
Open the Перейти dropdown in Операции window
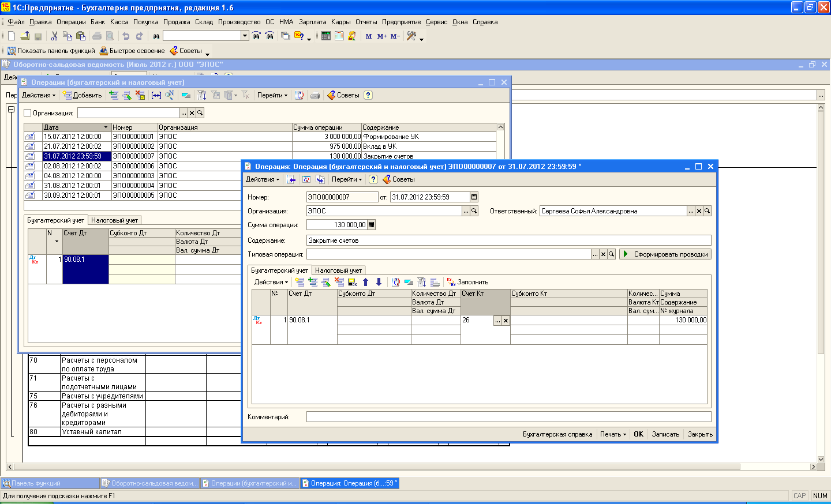(272, 95)
